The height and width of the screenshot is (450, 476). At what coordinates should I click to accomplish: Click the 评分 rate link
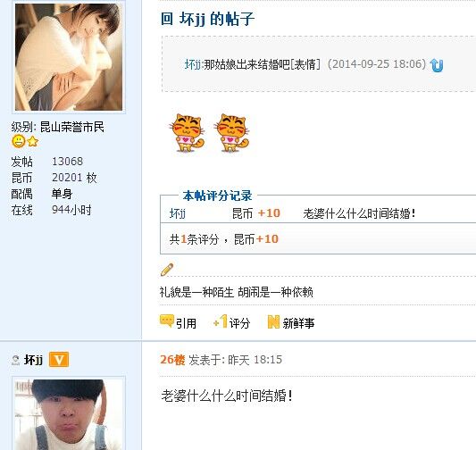[x=239, y=323]
